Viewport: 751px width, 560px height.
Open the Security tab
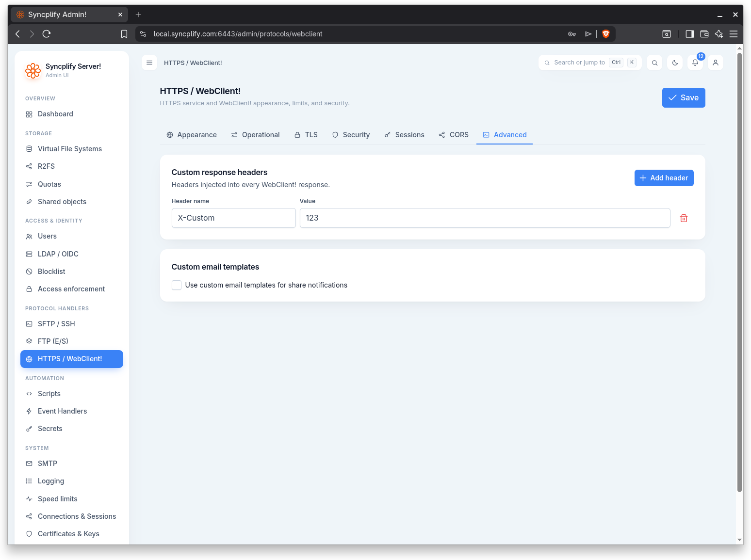[x=351, y=135]
